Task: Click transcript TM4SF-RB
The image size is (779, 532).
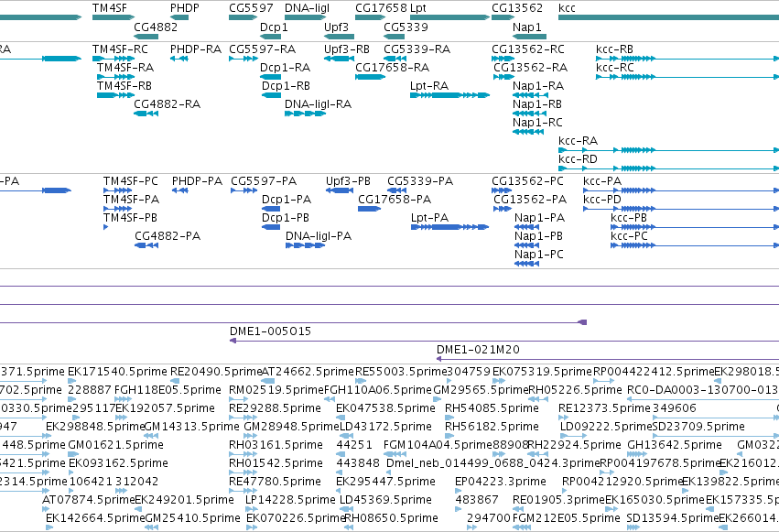Action: 115,95
